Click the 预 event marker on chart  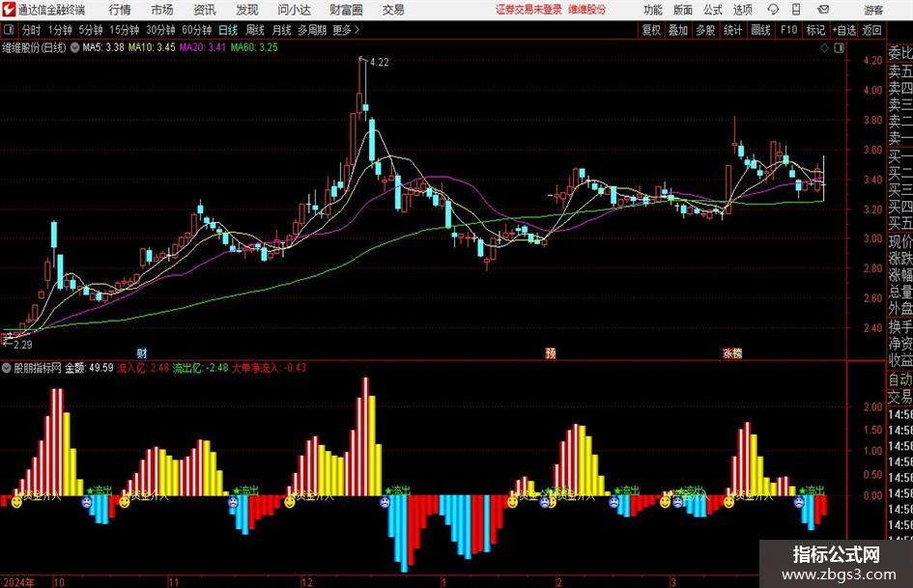tap(551, 352)
